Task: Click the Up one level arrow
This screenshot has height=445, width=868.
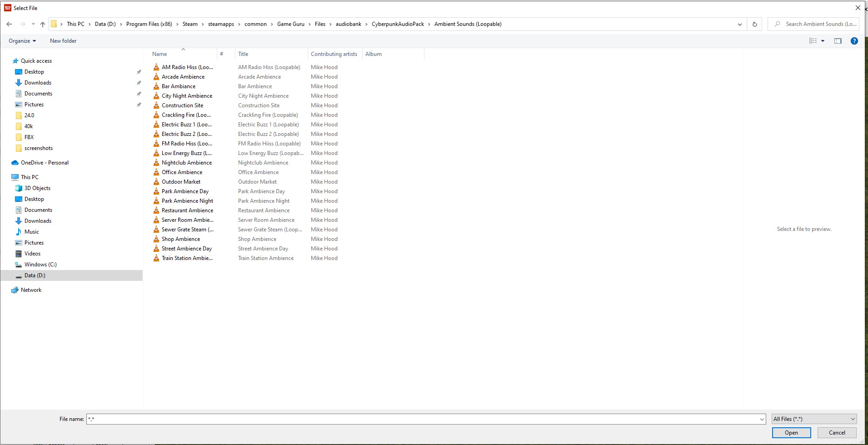Action: (x=43, y=24)
